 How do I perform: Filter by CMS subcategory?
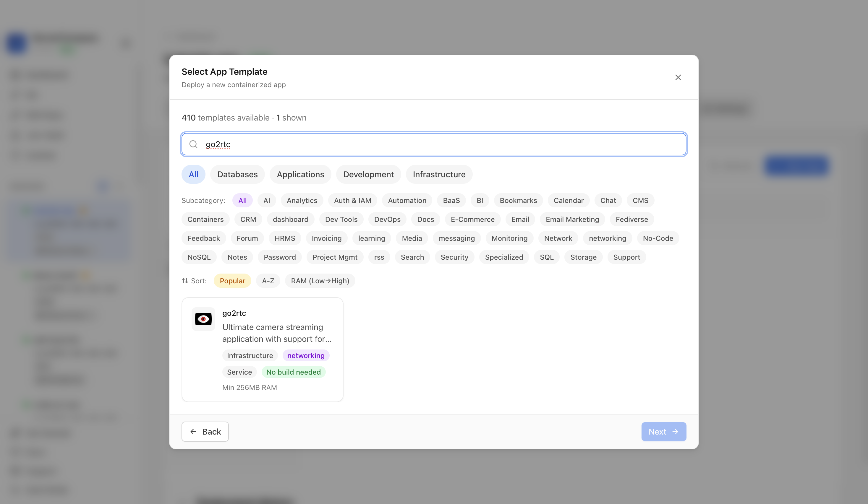[640, 200]
